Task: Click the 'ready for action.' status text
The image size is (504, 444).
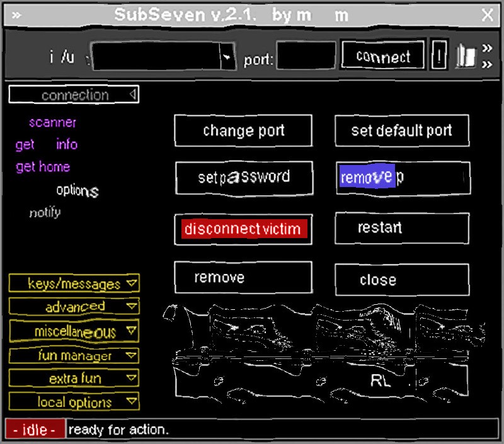Action: (118, 430)
